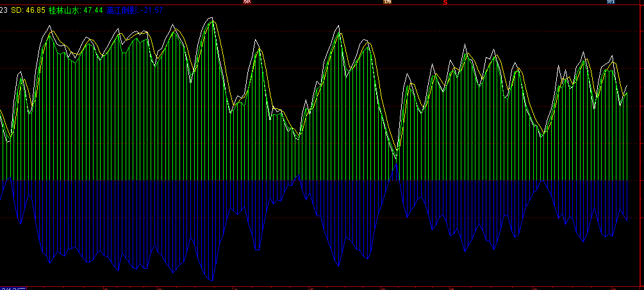Click the red S marker at top
This screenshot has width=644, height=290.
444,3
